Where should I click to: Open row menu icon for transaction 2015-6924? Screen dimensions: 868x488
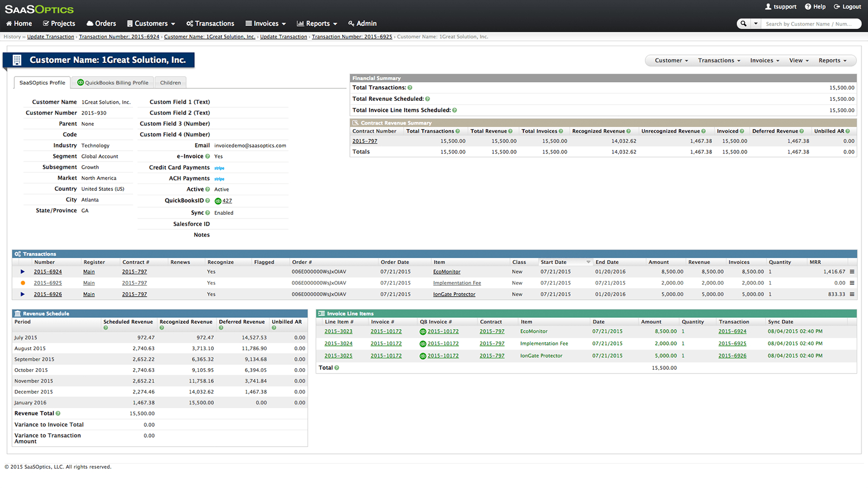[x=852, y=272]
